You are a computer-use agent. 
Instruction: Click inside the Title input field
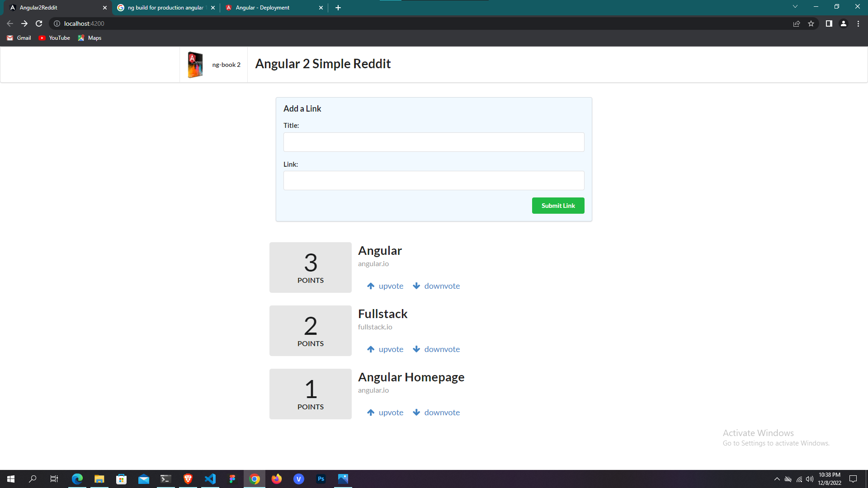[434, 142]
